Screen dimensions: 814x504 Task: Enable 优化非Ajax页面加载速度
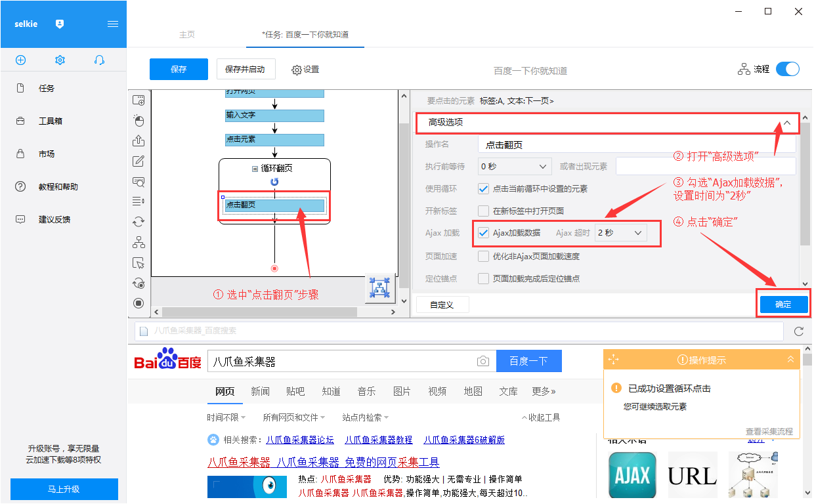pyautogui.click(x=484, y=256)
